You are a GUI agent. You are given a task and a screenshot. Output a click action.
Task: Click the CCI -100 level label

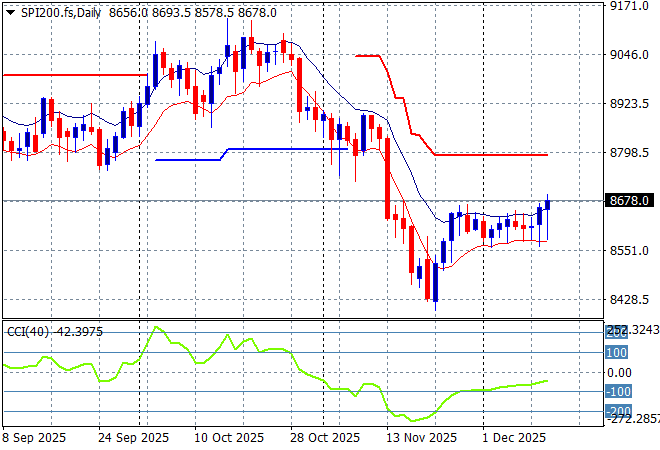[x=616, y=392]
